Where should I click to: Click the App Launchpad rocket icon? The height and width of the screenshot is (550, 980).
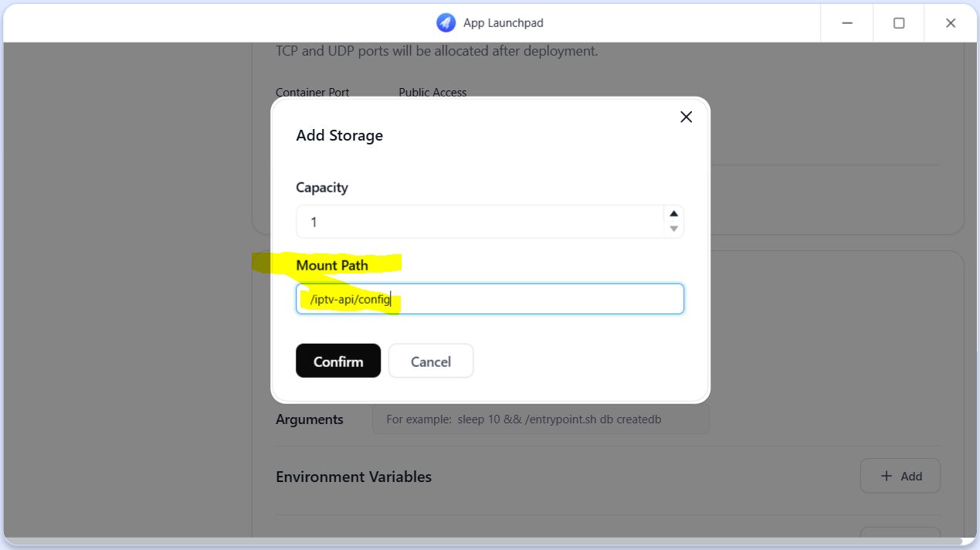click(446, 23)
